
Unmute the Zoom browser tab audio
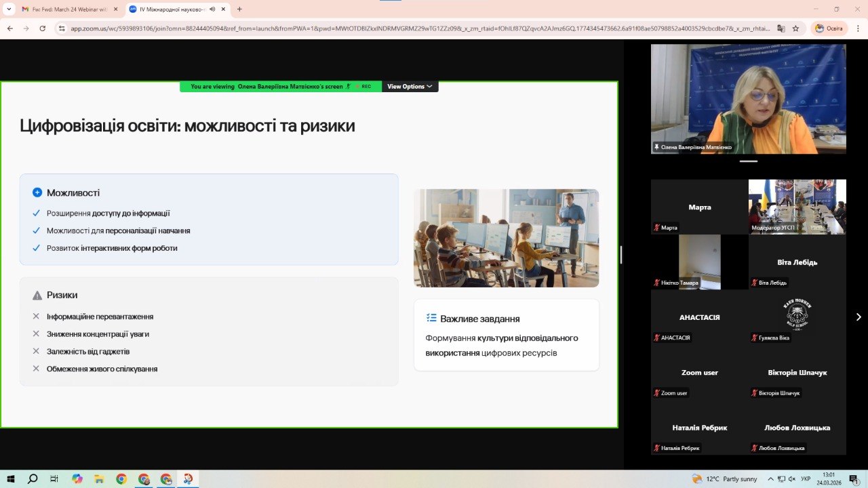[x=212, y=9]
